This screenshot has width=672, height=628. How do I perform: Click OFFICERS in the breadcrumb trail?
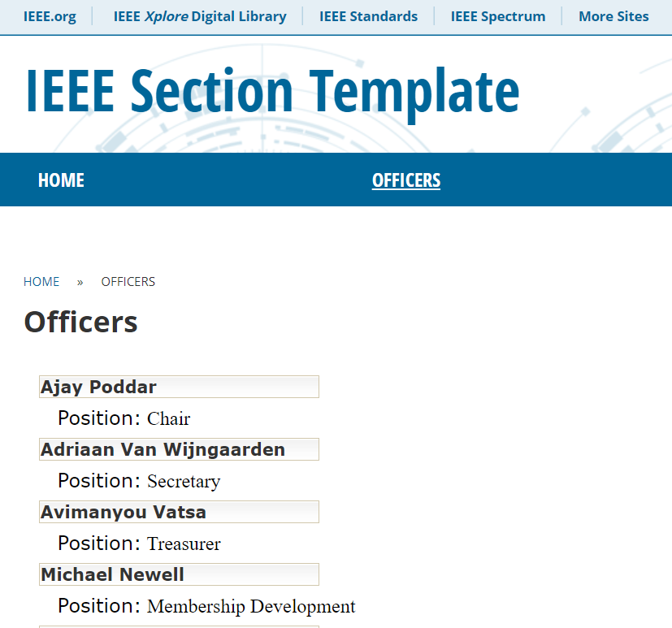pyautogui.click(x=128, y=281)
